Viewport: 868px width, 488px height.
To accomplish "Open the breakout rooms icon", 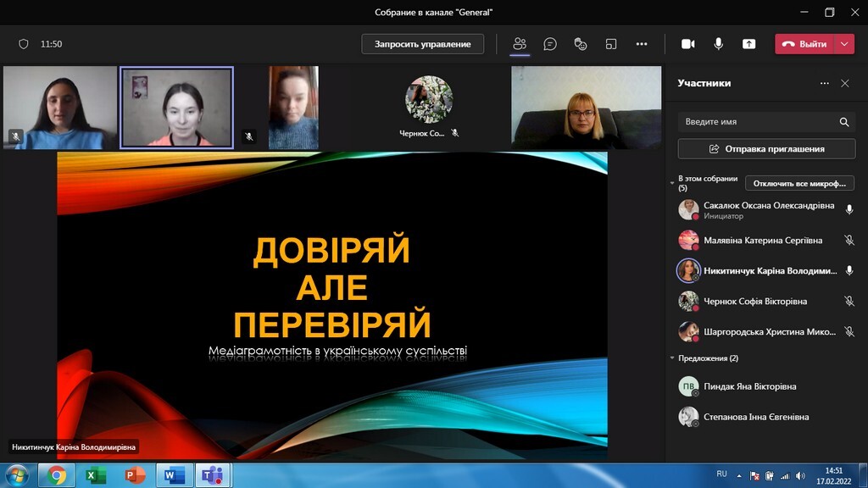I will [x=611, y=44].
